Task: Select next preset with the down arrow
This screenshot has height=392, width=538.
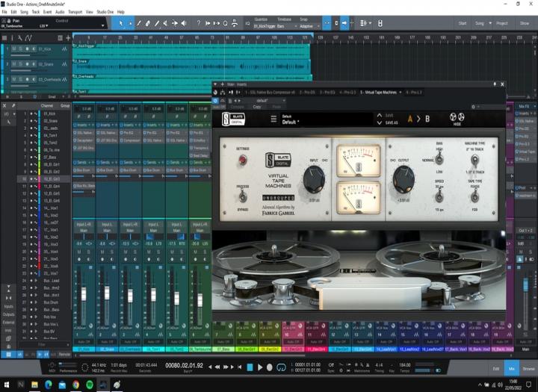Action: click(x=379, y=122)
